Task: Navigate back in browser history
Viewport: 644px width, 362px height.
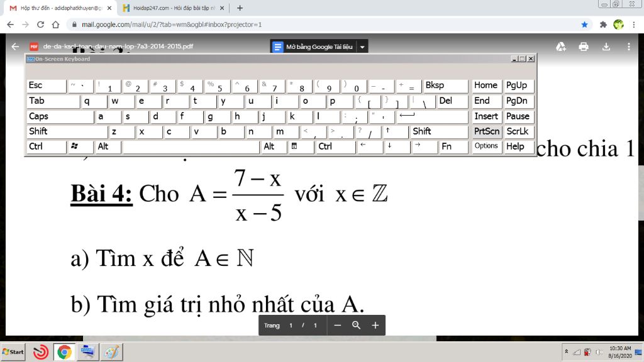Action: (10, 25)
